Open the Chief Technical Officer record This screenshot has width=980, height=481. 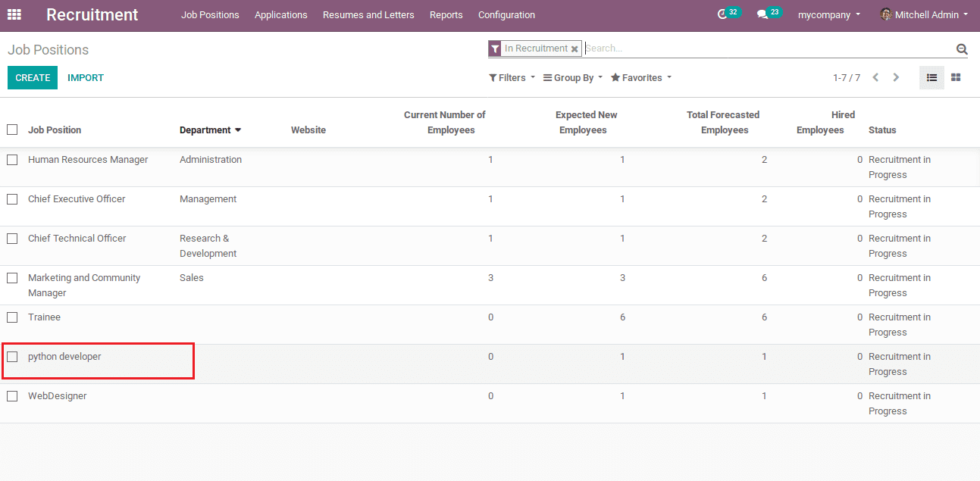pyautogui.click(x=77, y=239)
